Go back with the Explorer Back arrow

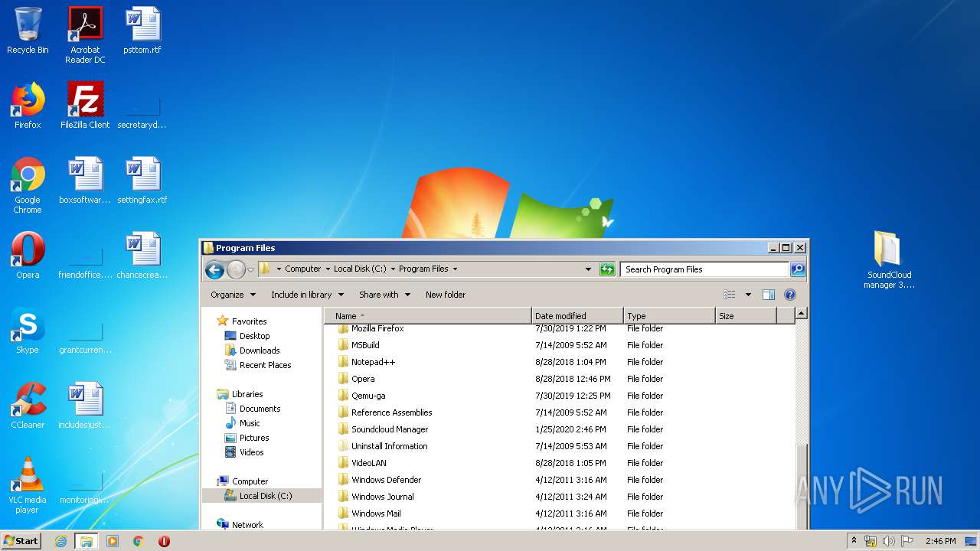tap(214, 269)
